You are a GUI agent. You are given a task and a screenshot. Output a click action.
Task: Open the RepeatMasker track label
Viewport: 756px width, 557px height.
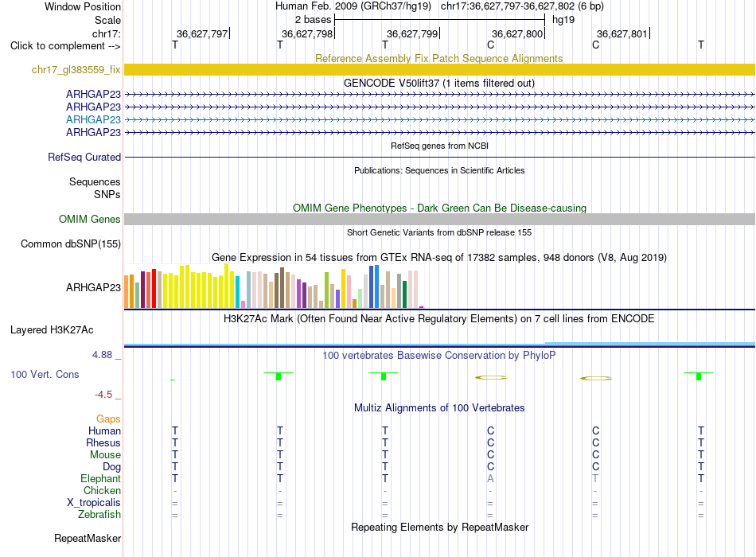pos(88,538)
